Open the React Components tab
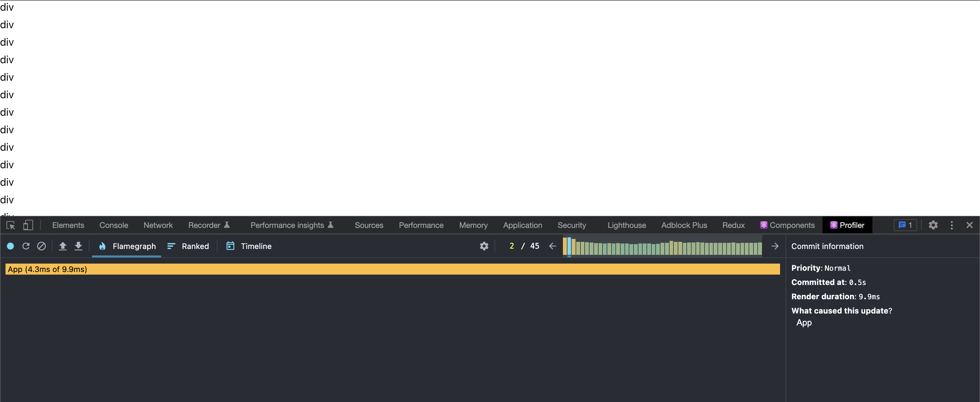This screenshot has height=402, width=980. point(787,225)
